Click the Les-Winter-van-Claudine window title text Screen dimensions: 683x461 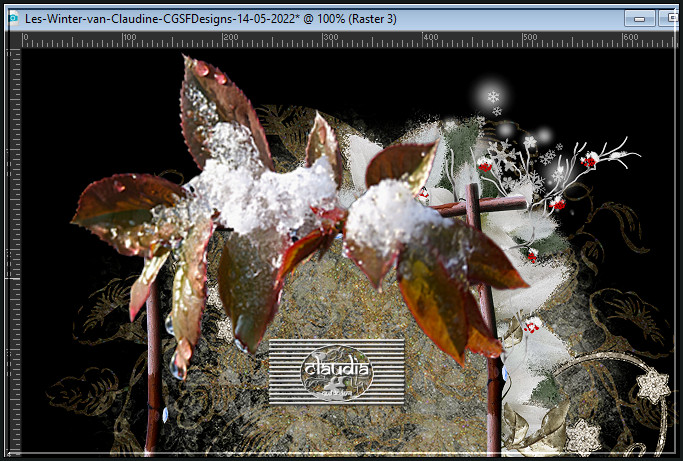(x=211, y=19)
